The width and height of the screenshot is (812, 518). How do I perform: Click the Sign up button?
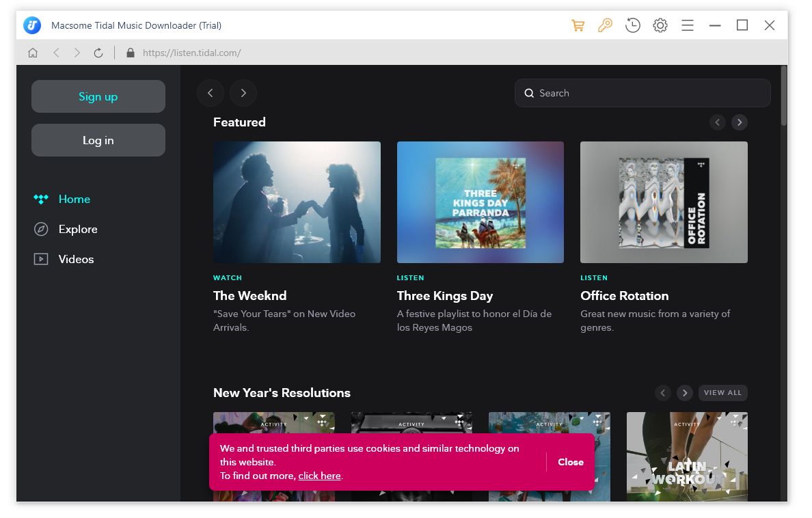(x=98, y=96)
